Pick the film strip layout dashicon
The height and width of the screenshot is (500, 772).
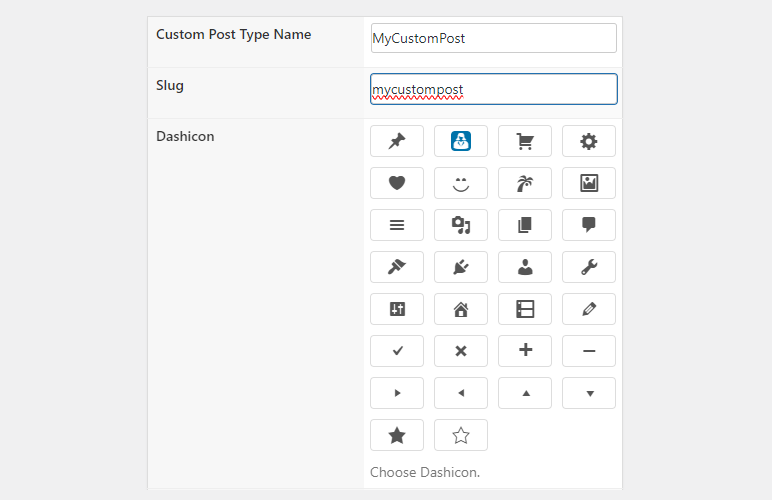tap(525, 309)
